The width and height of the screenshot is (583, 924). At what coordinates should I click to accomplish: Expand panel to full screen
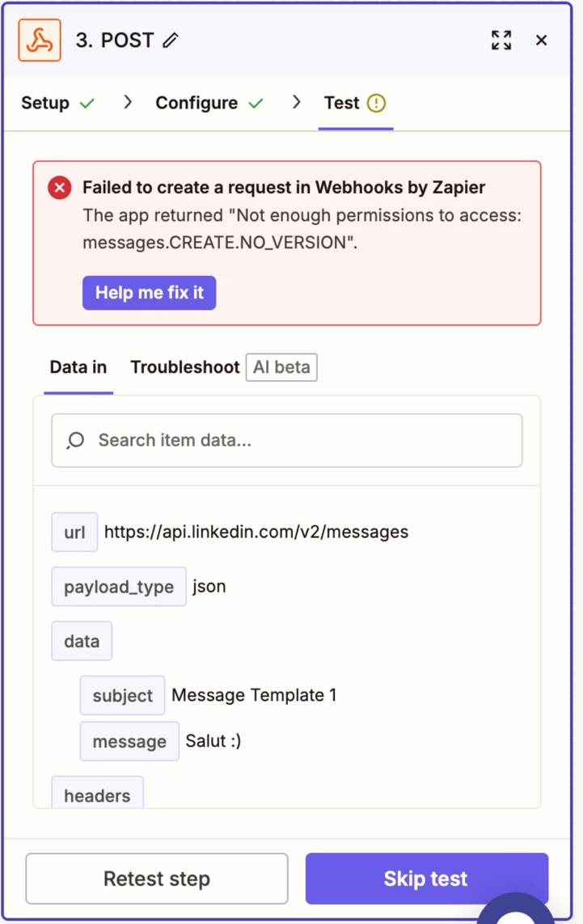pos(501,40)
